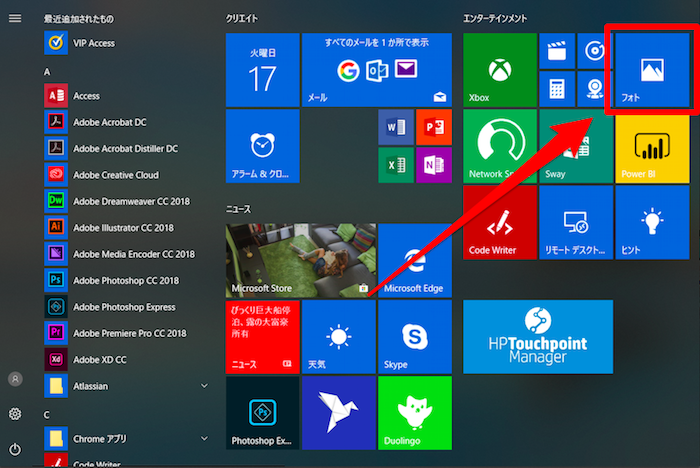Open Adobe Dreamweaver CC 2018
The height and width of the screenshot is (468, 700).
[127, 201]
